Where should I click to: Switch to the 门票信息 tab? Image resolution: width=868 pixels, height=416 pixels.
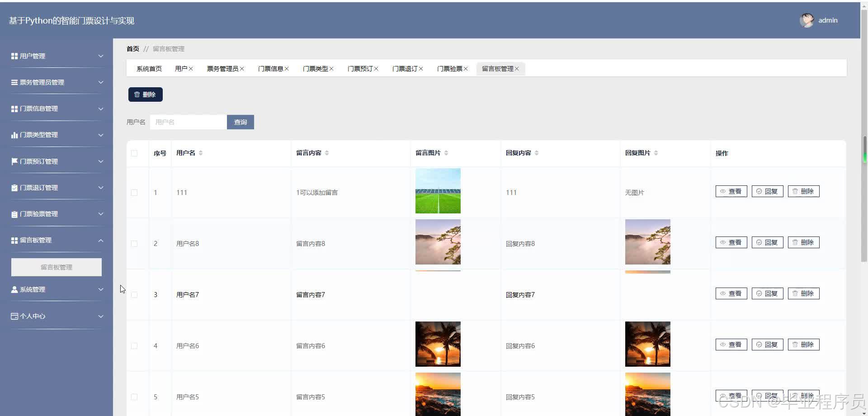(270, 69)
